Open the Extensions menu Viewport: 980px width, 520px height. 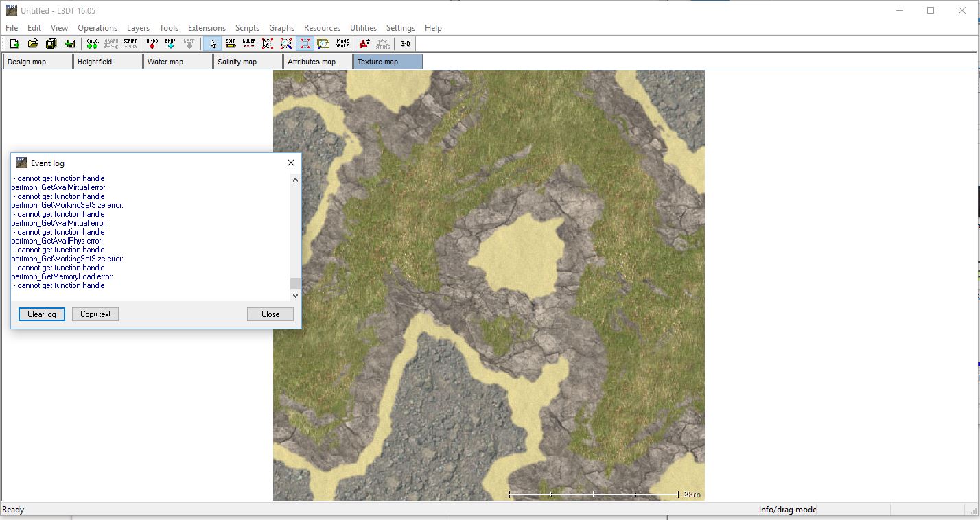207,28
